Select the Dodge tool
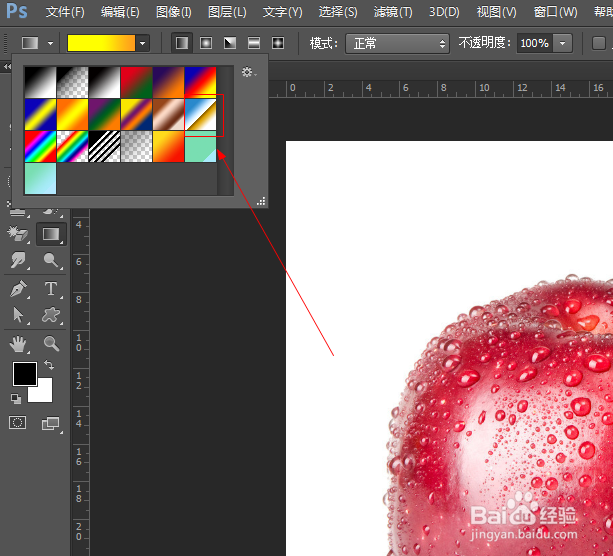Image resolution: width=613 pixels, height=556 pixels. tap(51, 260)
